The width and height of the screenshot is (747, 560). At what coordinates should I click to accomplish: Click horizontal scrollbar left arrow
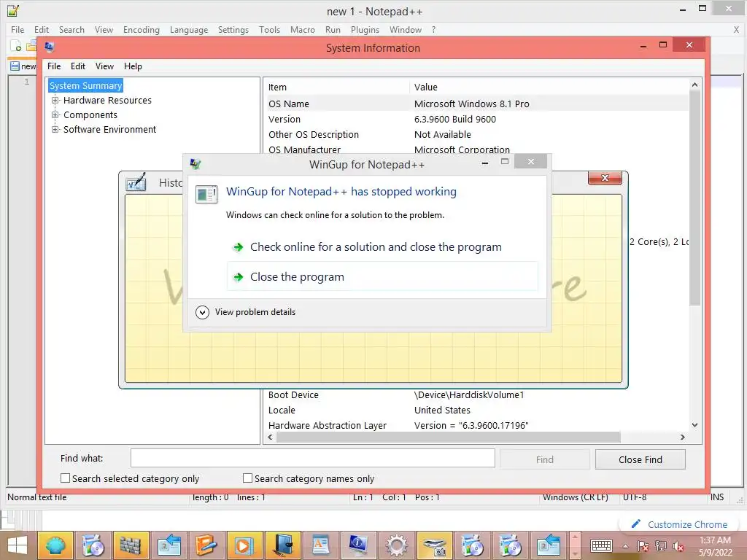[271, 437]
